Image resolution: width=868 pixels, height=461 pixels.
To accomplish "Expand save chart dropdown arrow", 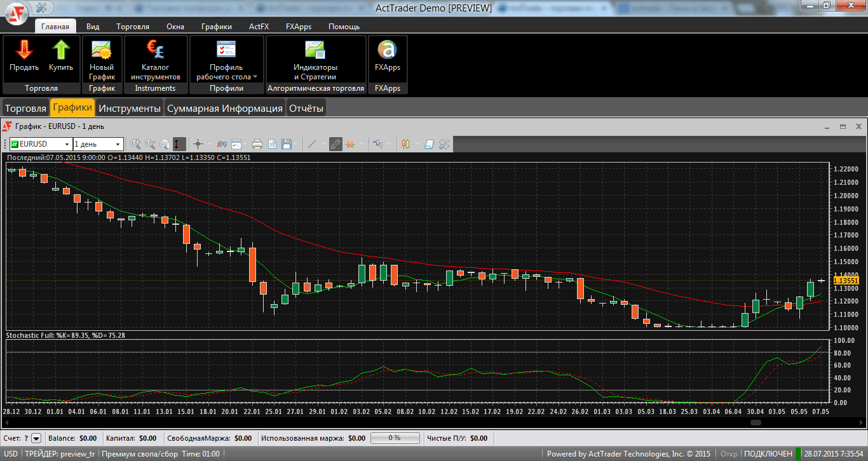I will pyautogui.click(x=297, y=144).
